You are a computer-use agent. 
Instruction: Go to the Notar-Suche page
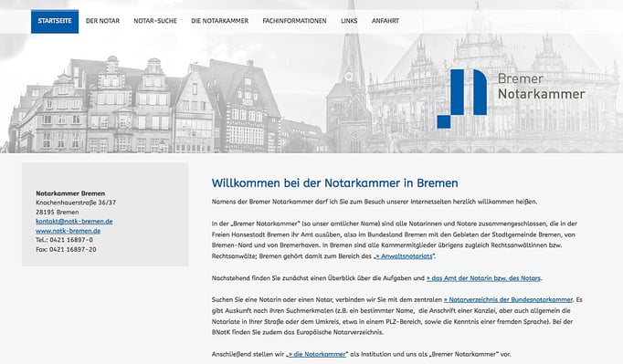click(155, 21)
